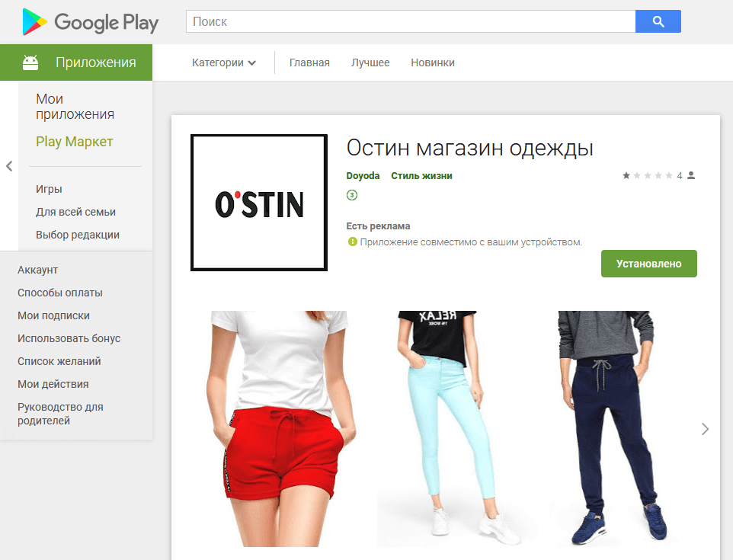
Task: Show next screenshots with right arrow
Action: tap(705, 429)
